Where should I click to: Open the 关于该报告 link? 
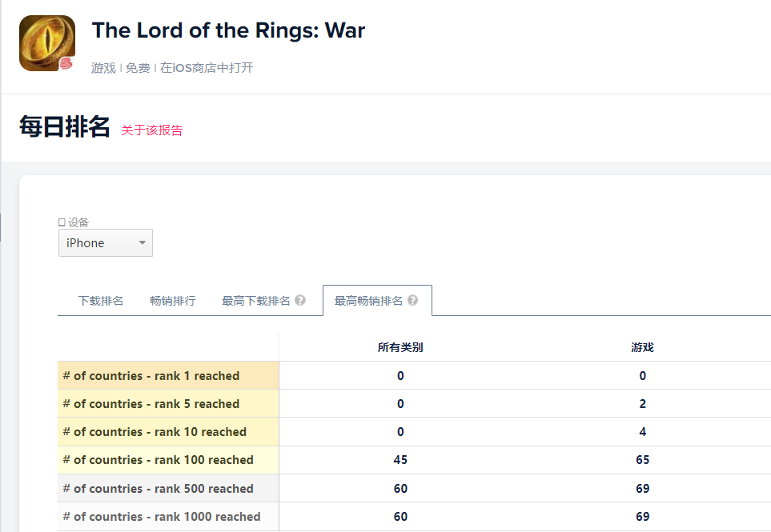coord(151,130)
